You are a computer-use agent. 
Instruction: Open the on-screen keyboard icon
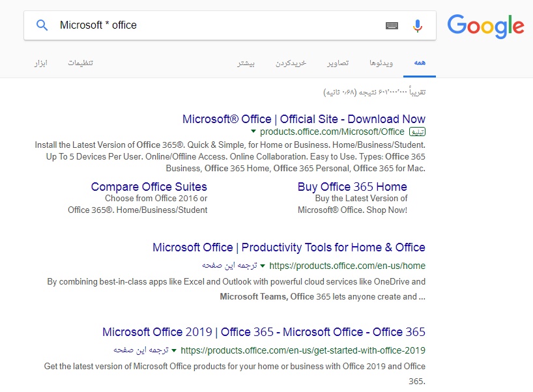tap(392, 25)
